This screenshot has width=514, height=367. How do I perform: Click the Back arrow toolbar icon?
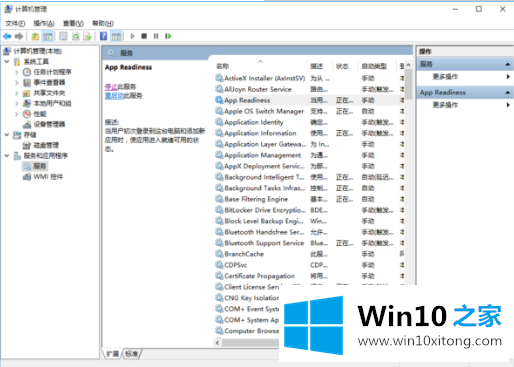(x=7, y=36)
